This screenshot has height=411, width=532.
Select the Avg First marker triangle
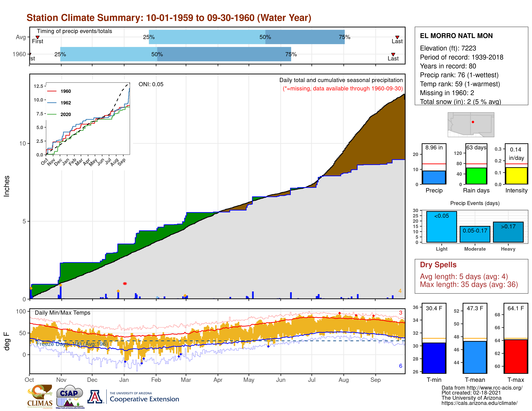point(38,37)
